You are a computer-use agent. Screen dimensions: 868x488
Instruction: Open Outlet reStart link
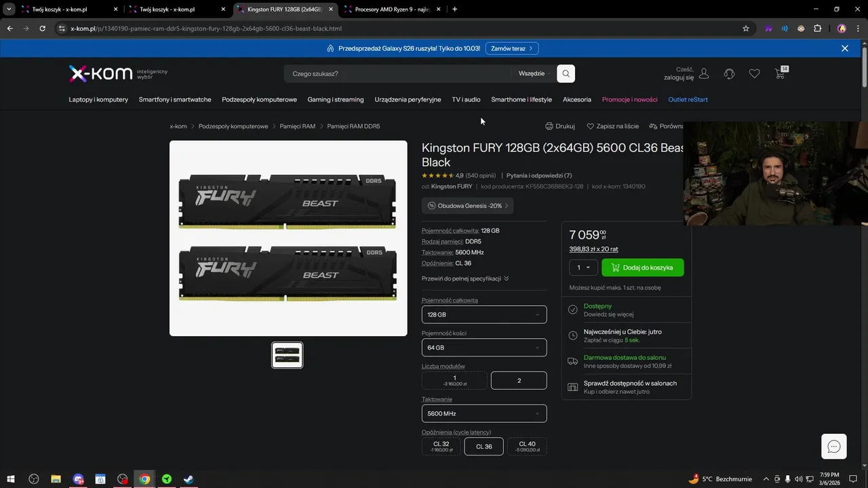point(688,100)
